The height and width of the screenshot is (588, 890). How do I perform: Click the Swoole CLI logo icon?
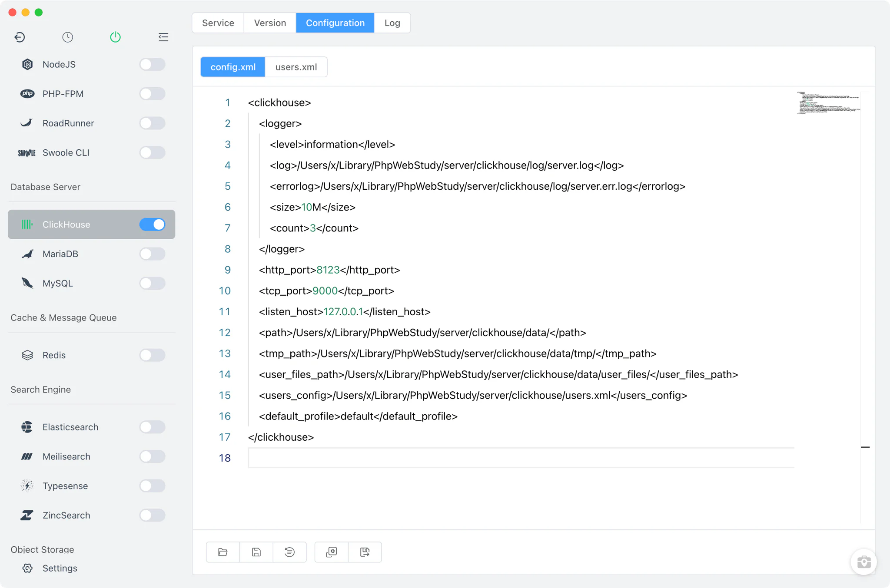27,153
